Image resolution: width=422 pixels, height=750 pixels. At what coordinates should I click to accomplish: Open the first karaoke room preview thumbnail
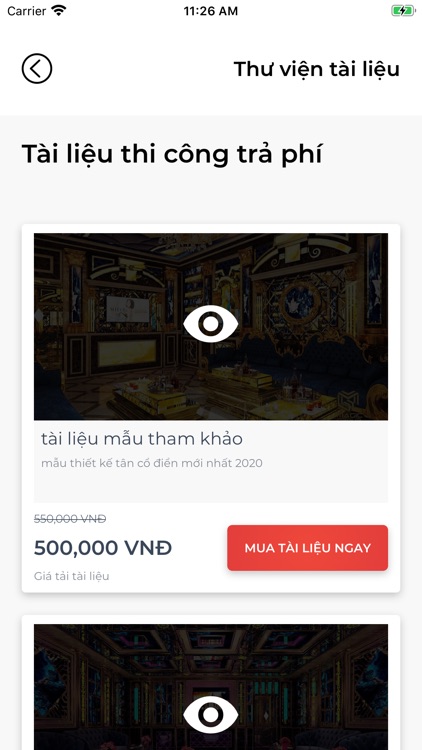point(211,327)
